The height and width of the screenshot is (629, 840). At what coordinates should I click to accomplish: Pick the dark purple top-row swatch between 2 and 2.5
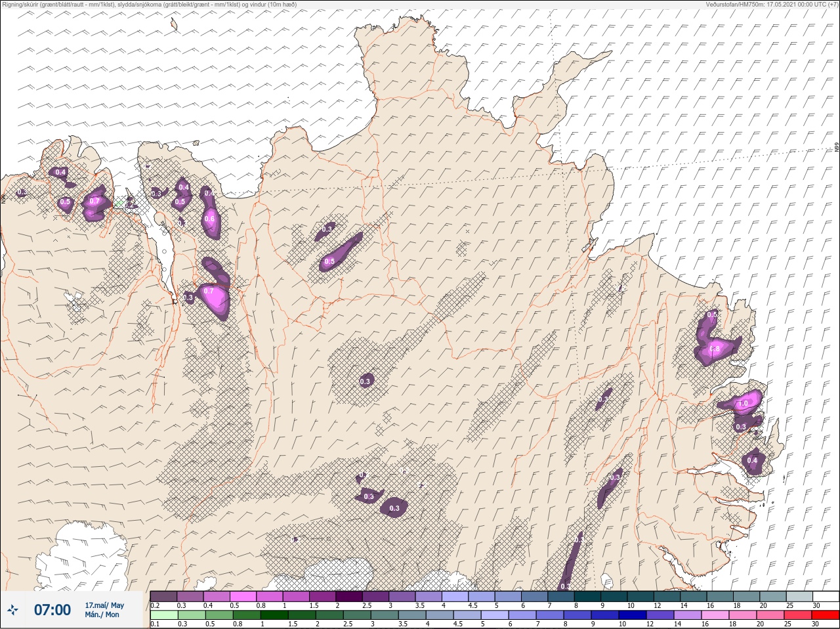point(349,596)
